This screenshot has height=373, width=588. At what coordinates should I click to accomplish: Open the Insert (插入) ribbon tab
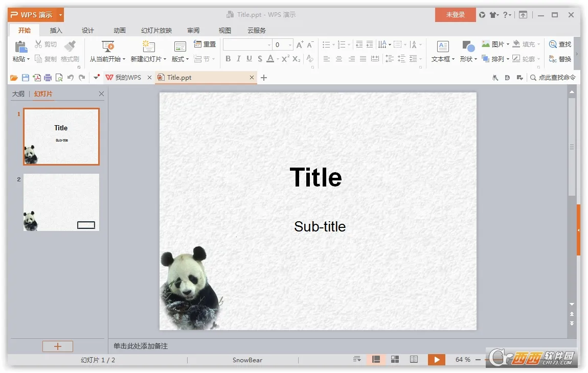click(x=56, y=30)
